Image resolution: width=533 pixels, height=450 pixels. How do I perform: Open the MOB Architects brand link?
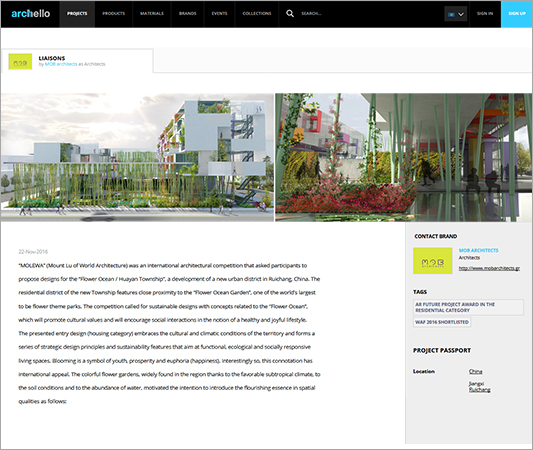pos(478,250)
